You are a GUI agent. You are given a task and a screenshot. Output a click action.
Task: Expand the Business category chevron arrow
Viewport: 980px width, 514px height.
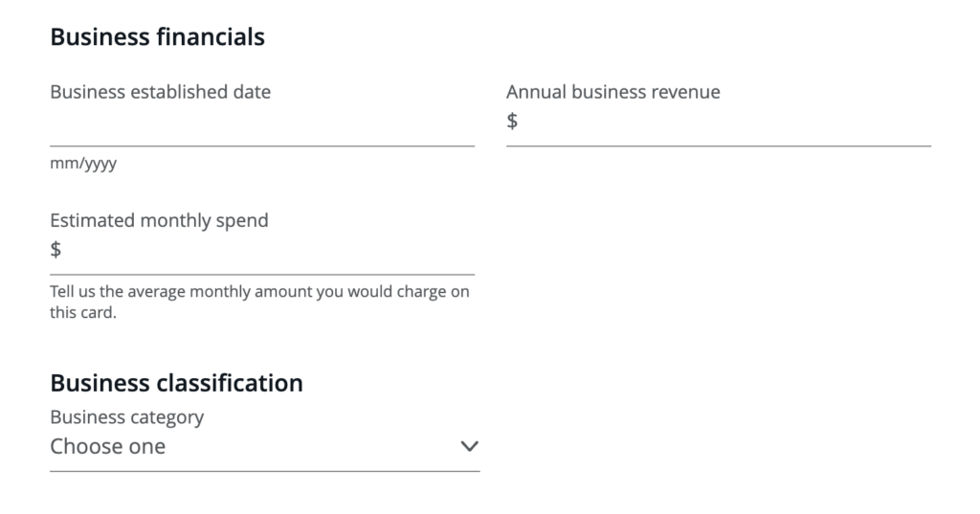pyautogui.click(x=469, y=446)
